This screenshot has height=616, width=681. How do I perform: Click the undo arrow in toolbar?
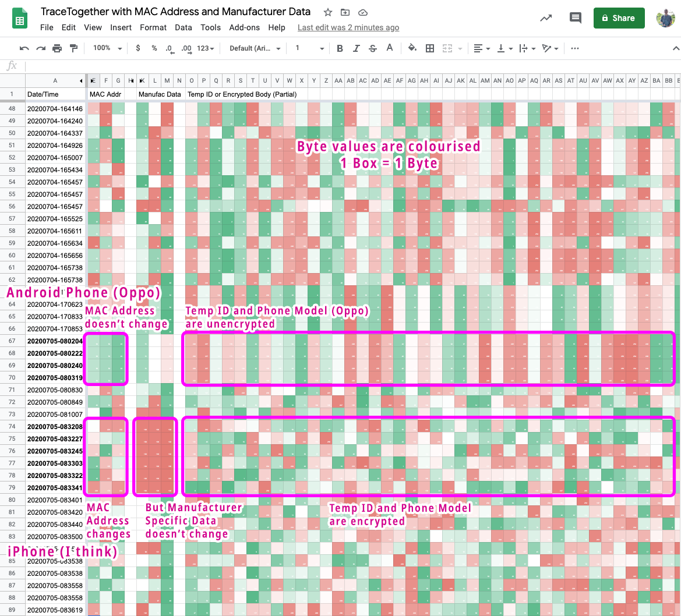coord(24,48)
